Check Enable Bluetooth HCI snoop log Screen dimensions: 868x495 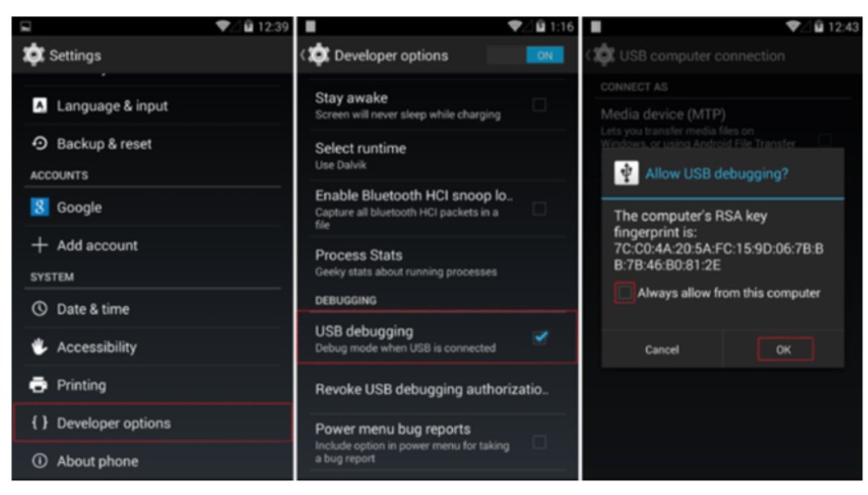pos(539,209)
